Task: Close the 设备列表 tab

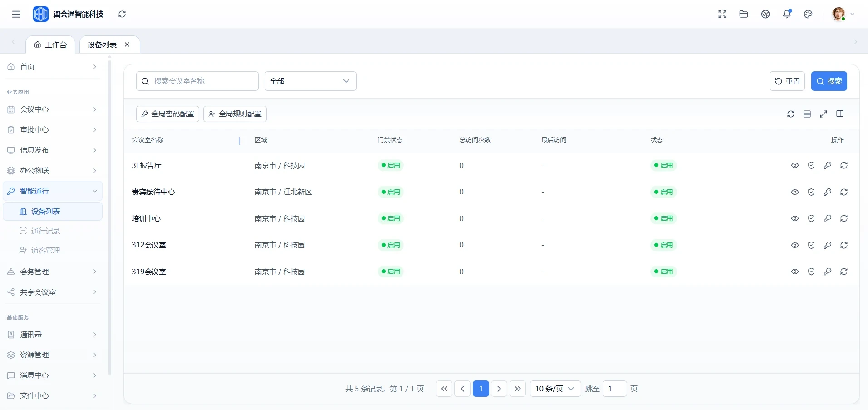Action: tap(127, 44)
